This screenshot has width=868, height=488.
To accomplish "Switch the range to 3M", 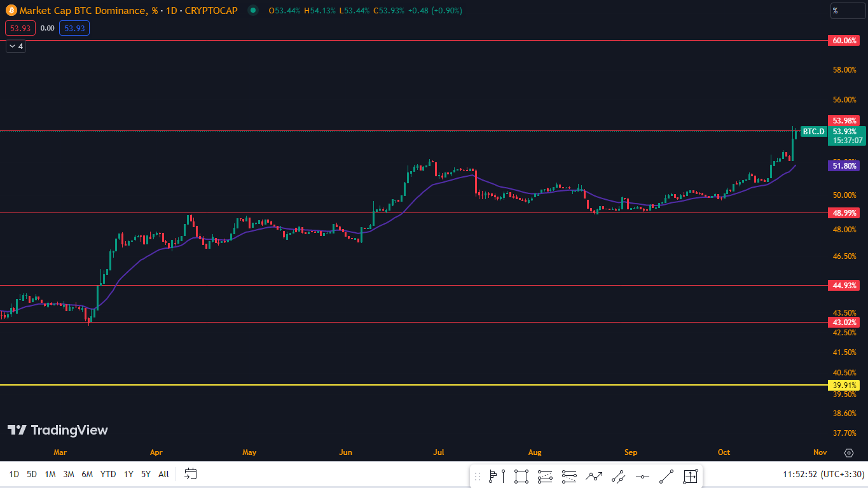I will click(x=69, y=474).
